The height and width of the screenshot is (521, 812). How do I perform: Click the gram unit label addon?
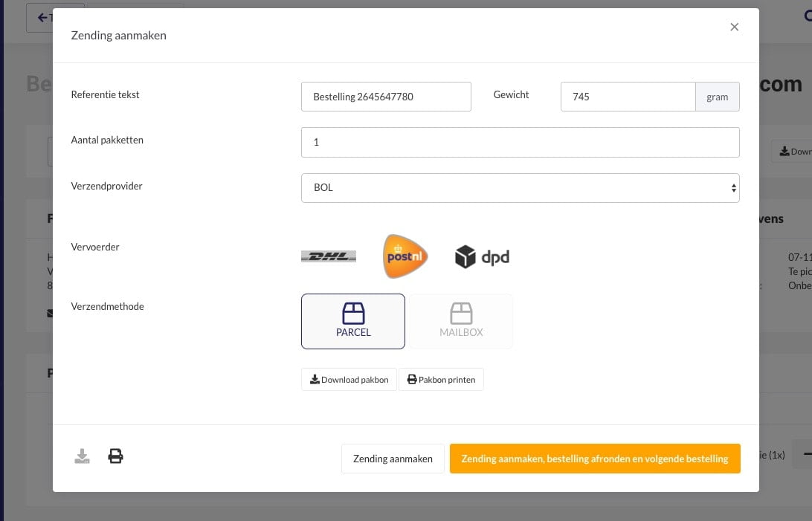pos(717,97)
